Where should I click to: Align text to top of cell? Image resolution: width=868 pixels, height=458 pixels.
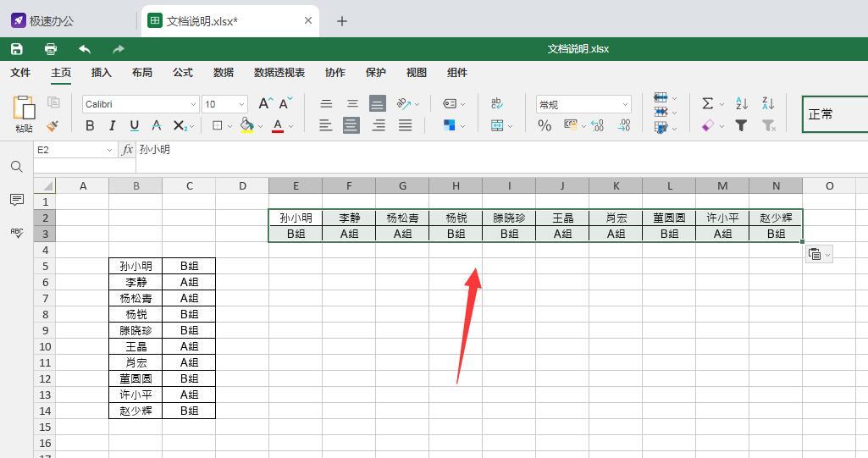[327, 103]
